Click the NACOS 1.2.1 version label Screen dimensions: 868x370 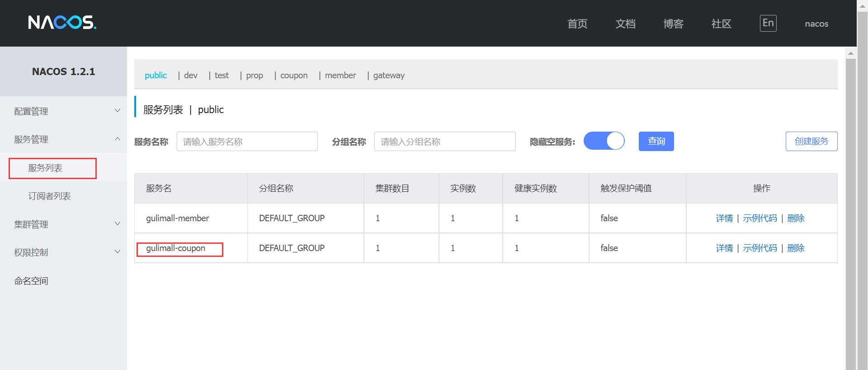63,71
